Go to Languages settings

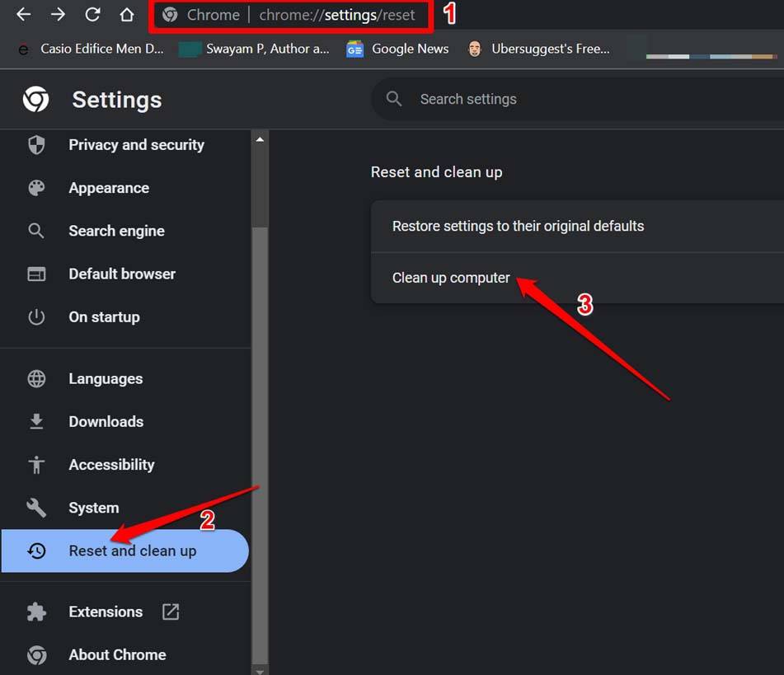coord(106,378)
